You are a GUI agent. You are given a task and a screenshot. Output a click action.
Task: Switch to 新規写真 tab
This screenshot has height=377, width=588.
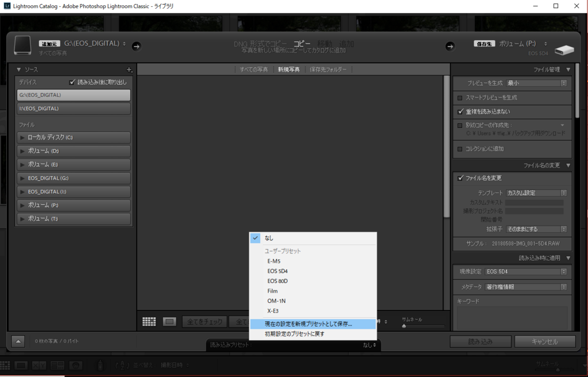coord(289,69)
